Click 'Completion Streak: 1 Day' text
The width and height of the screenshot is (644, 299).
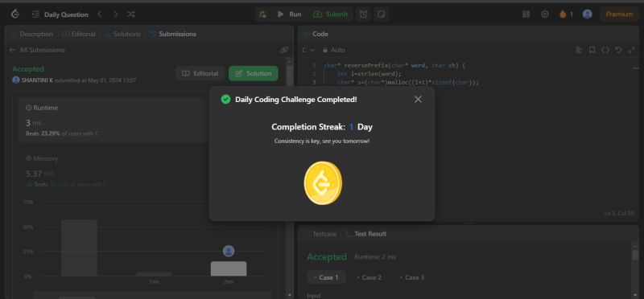pyautogui.click(x=322, y=127)
